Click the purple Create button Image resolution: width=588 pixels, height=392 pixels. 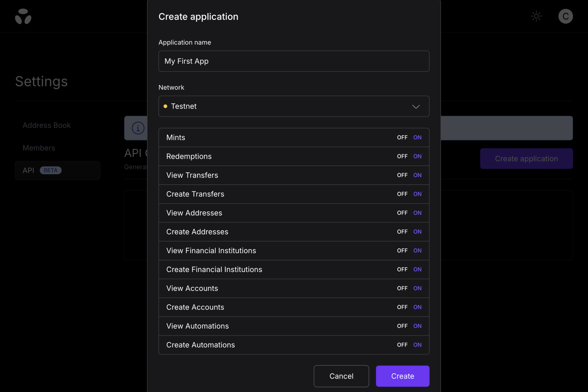coord(402,376)
